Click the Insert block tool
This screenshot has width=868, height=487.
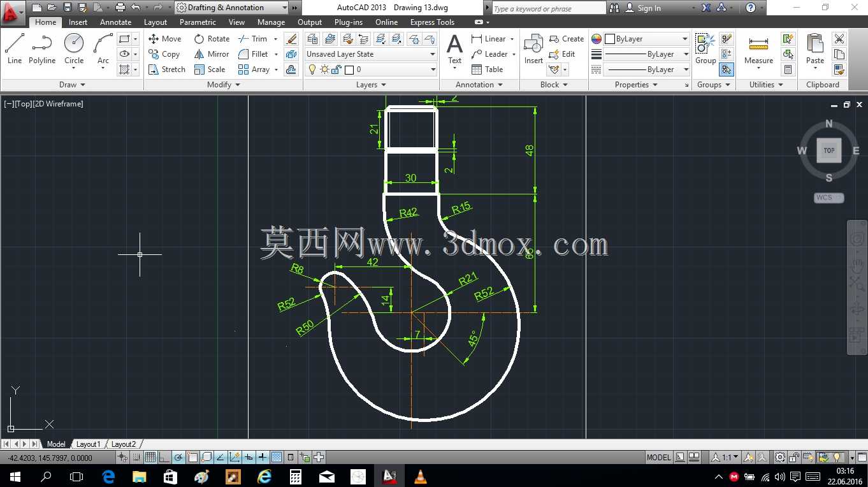coord(533,49)
